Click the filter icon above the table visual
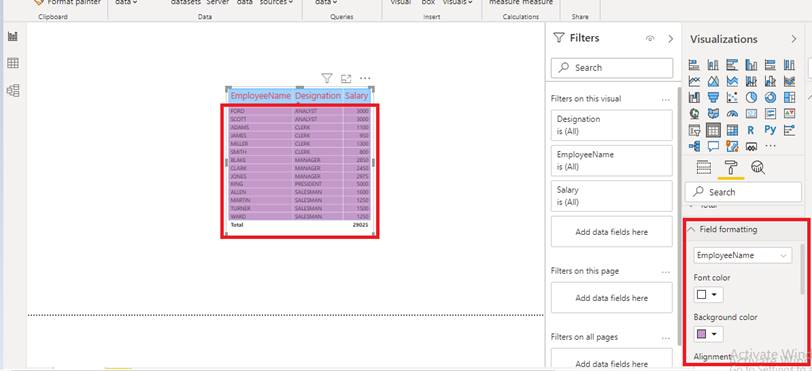This screenshot has width=812, height=371. coord(326,78)
